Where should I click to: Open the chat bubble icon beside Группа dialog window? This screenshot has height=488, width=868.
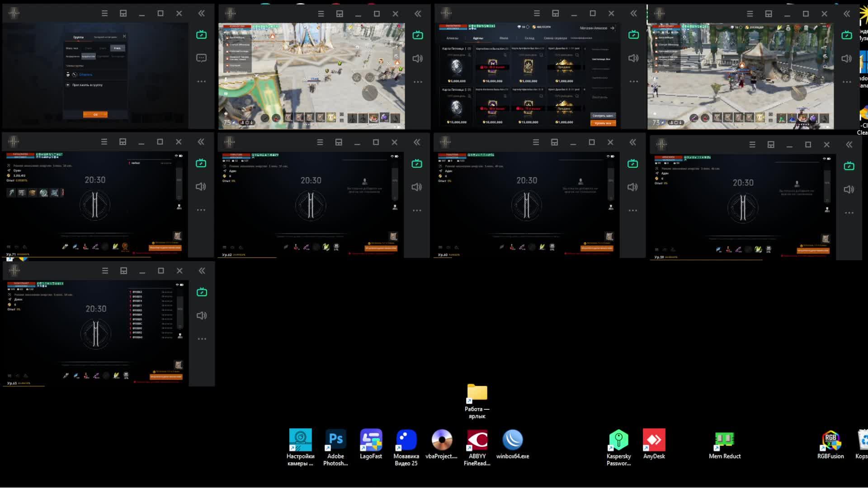tap(201, 58)
